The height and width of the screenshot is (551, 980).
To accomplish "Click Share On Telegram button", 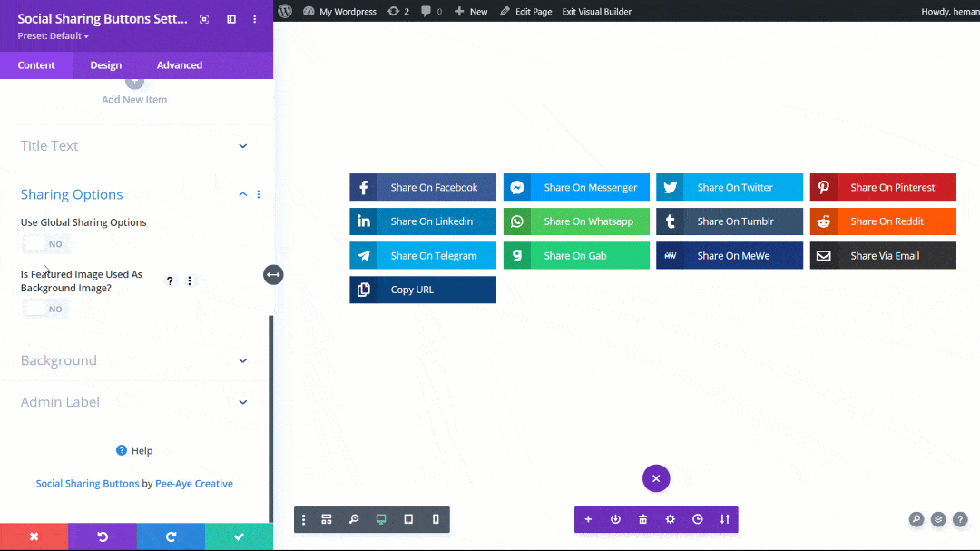I will point(423,255).
